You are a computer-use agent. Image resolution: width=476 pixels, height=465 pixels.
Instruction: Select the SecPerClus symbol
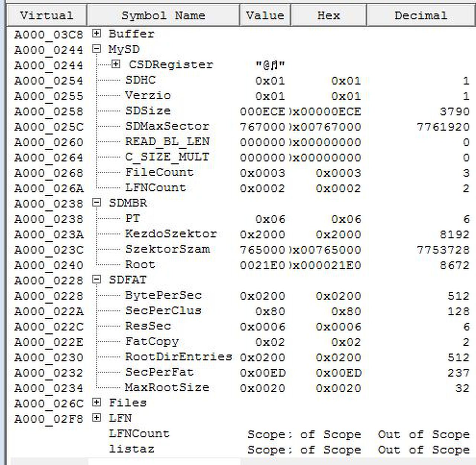163,310
